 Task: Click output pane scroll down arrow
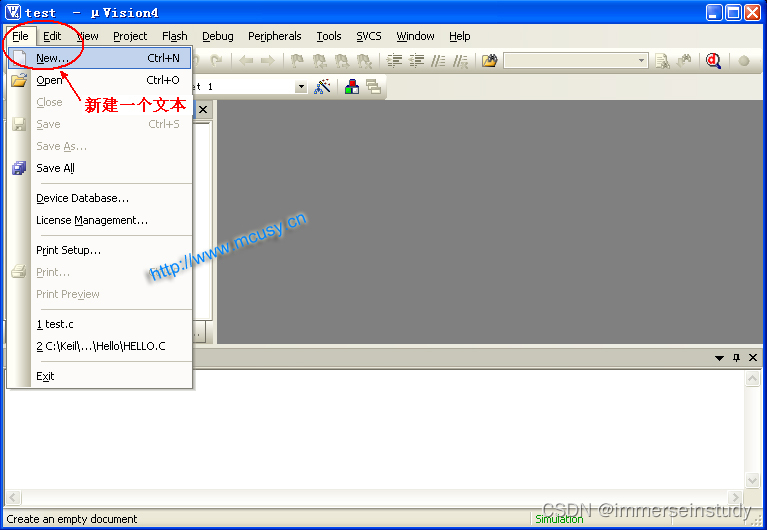click(x=752, y=481)
